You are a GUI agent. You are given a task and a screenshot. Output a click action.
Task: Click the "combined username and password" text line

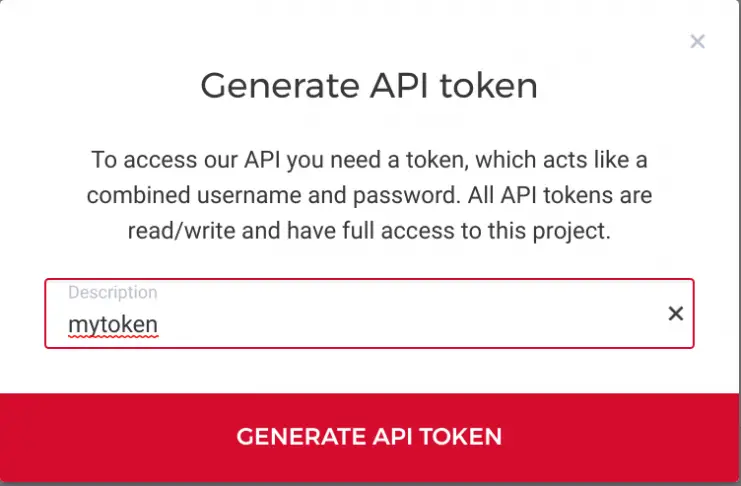(x=369, y=195)
